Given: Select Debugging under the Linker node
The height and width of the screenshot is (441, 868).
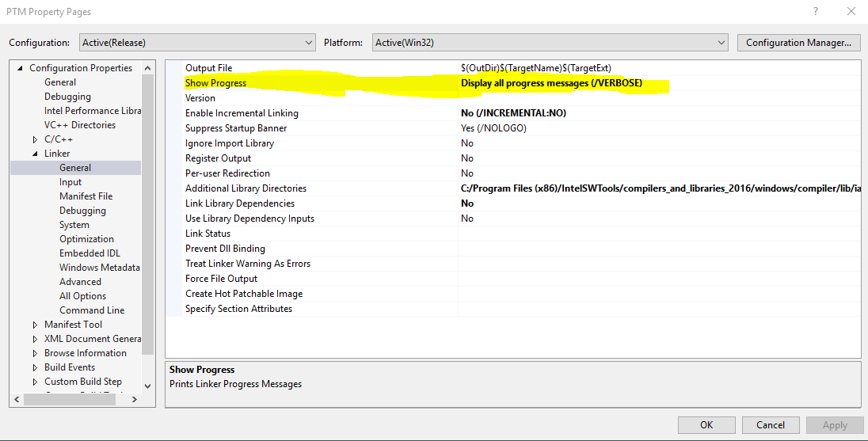Looking at the screenshot, I should 82,211.
